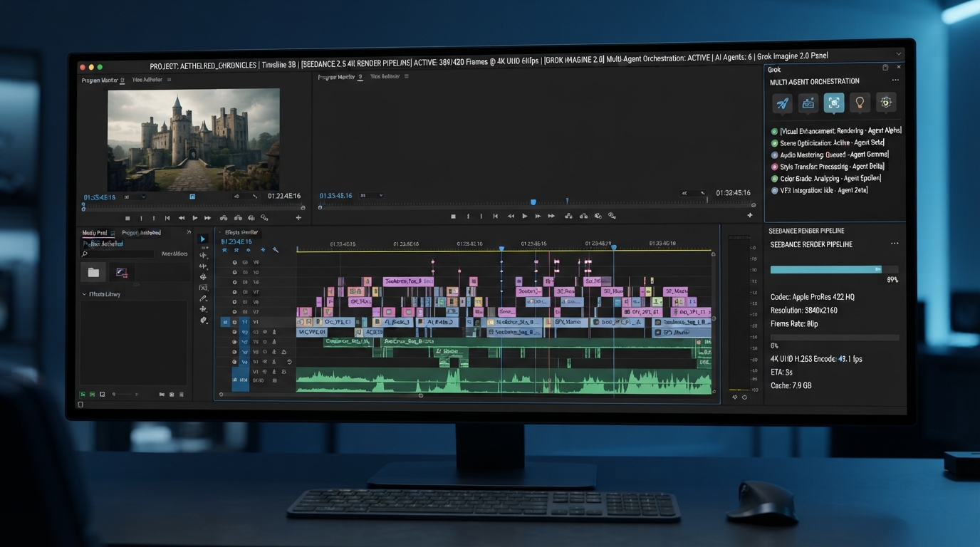Click the "Cache: 7.9 GB" readout
Screen dimensions: 980x547
tap(791, 385)
